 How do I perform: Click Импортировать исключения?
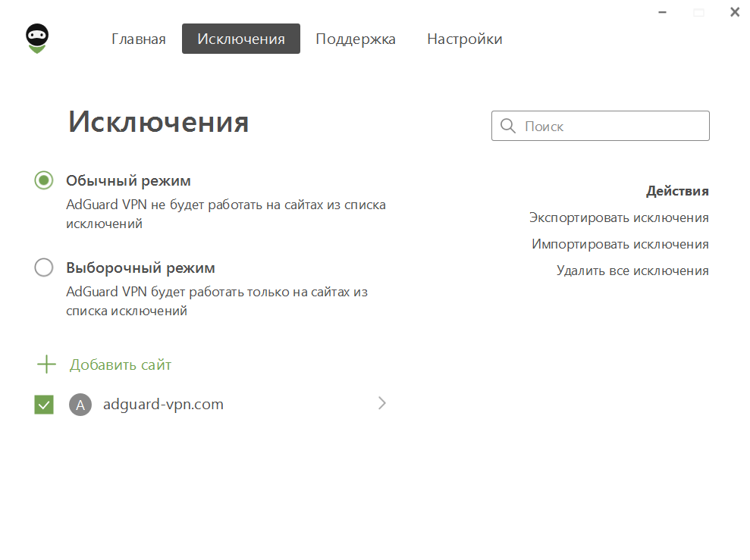[620, 244]
